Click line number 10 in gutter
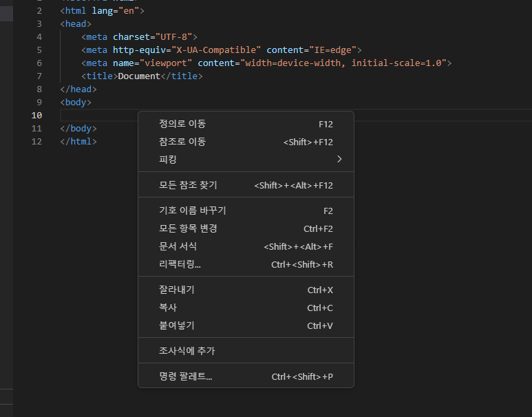532x417 pixels. (36, 116)
